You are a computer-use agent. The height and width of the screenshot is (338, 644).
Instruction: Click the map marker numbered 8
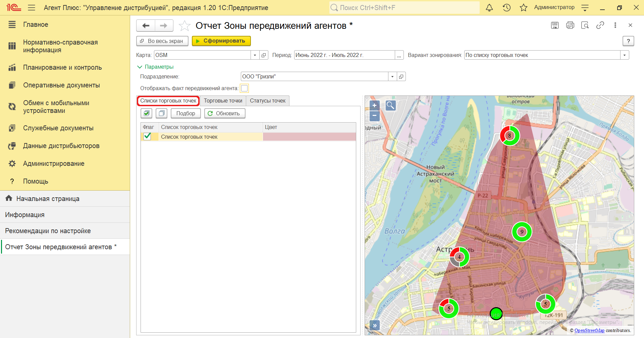509,136
